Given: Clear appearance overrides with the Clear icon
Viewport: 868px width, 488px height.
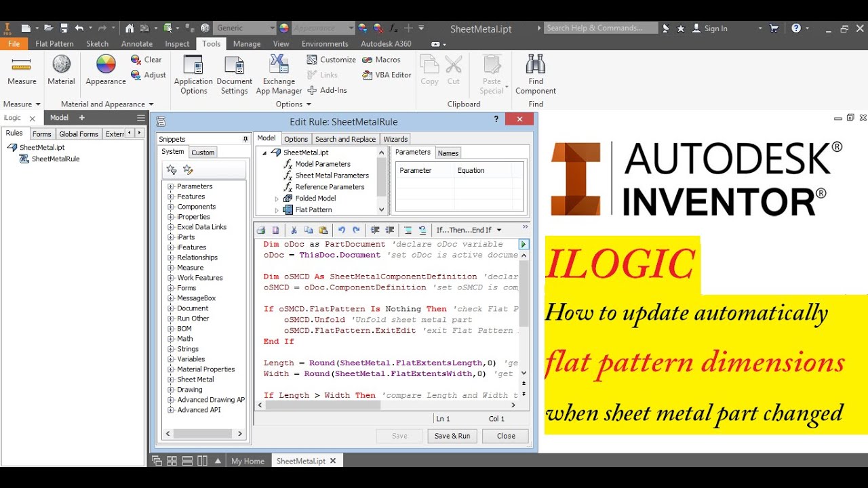Looking at the screenshot, I should pyautogui.click(x=136, y=60).
